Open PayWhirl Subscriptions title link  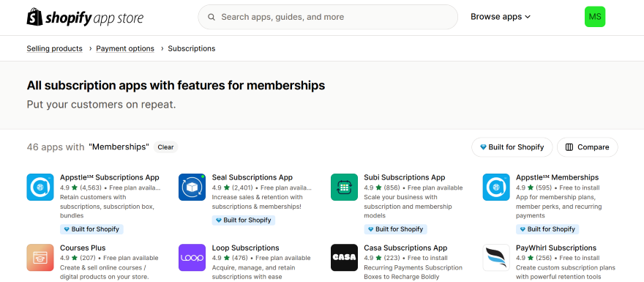coord(556,248)
